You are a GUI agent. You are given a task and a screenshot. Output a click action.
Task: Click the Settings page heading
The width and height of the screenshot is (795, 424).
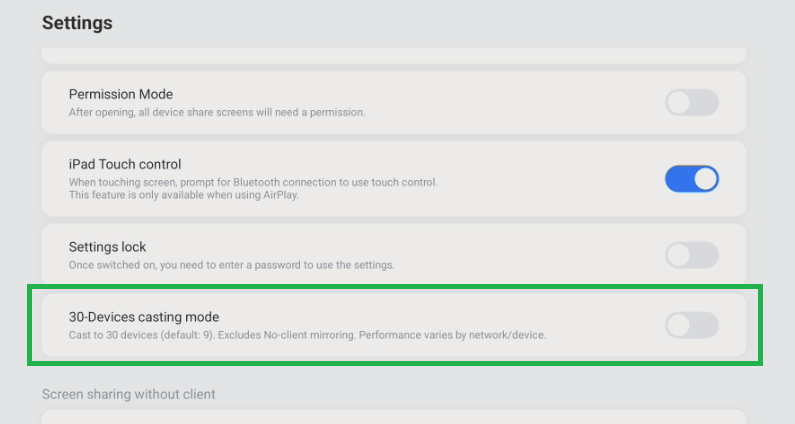pos(77,22)
